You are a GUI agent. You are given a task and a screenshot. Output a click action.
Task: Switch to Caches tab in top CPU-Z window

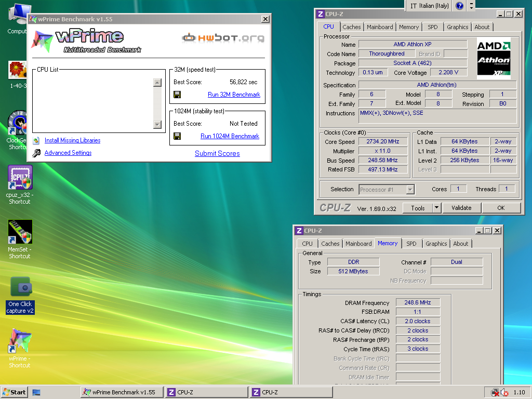click(x=352, y=27)
